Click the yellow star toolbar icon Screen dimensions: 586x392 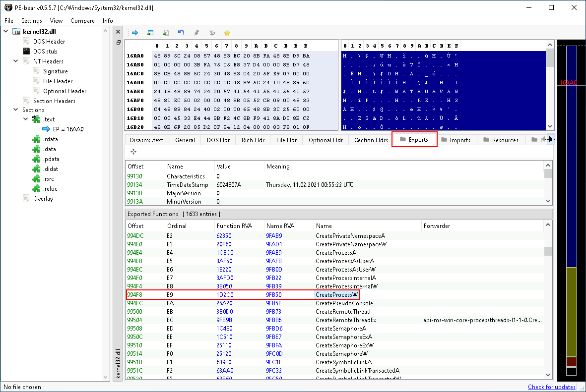pos(227,33)
